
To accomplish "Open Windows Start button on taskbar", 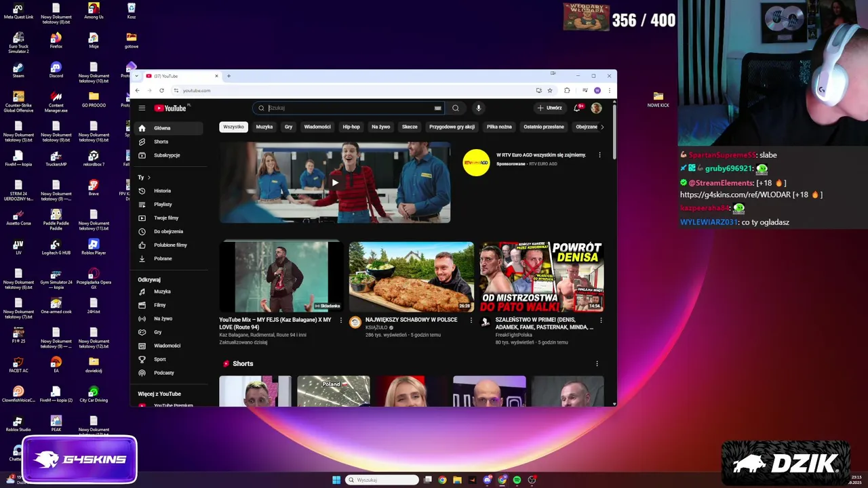I will click(336, 480).
